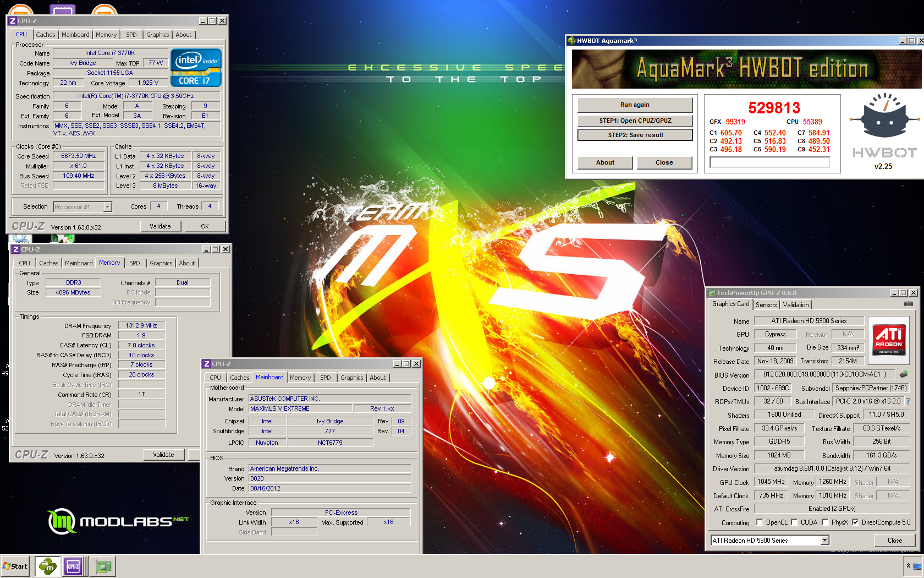
Task: Click Validate in CPU-Z Memory window
Action: tap(163, 455)
